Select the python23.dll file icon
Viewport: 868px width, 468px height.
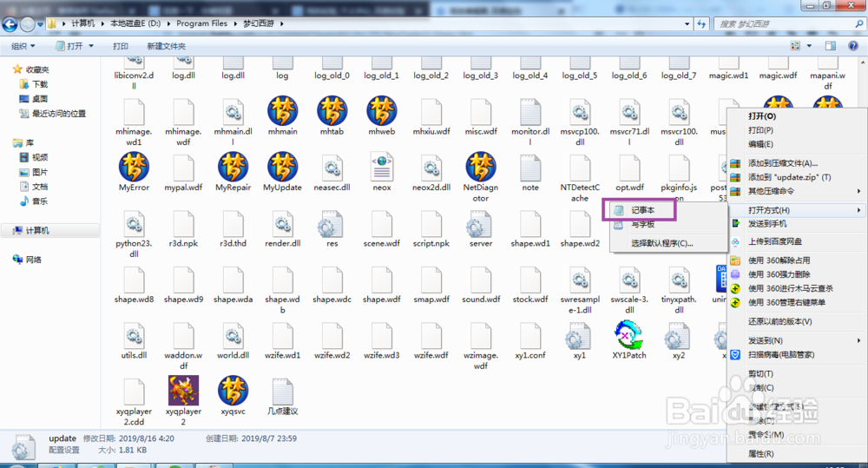(134, 224)
